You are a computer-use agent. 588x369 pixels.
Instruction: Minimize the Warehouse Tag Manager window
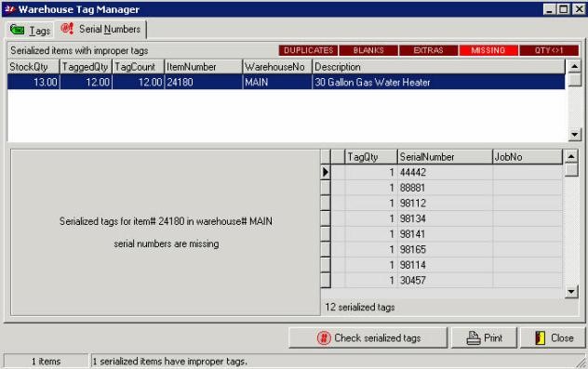coord(549,9)
